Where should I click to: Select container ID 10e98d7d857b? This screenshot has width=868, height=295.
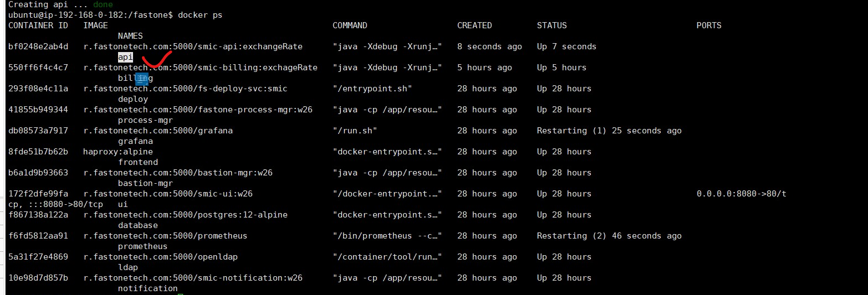click(38, 278)
